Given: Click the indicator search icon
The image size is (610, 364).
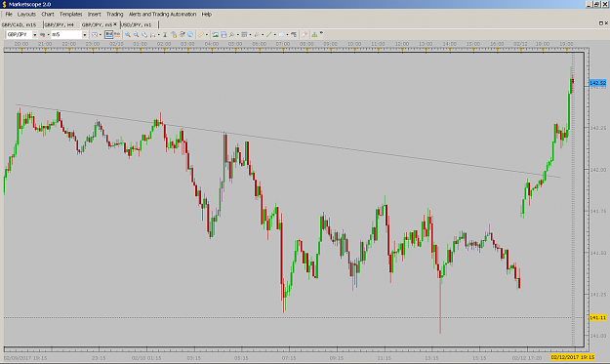Looking at the screenshot, I should coord(232,34).
